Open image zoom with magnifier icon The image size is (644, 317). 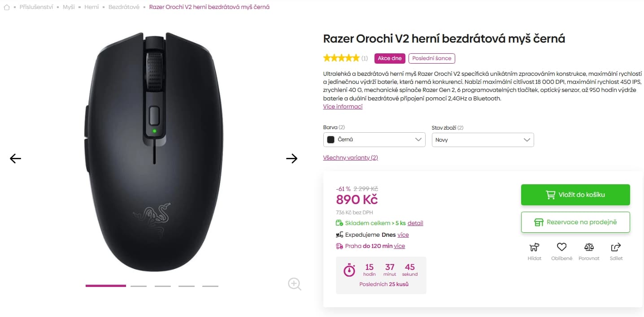tap(294, 284)
